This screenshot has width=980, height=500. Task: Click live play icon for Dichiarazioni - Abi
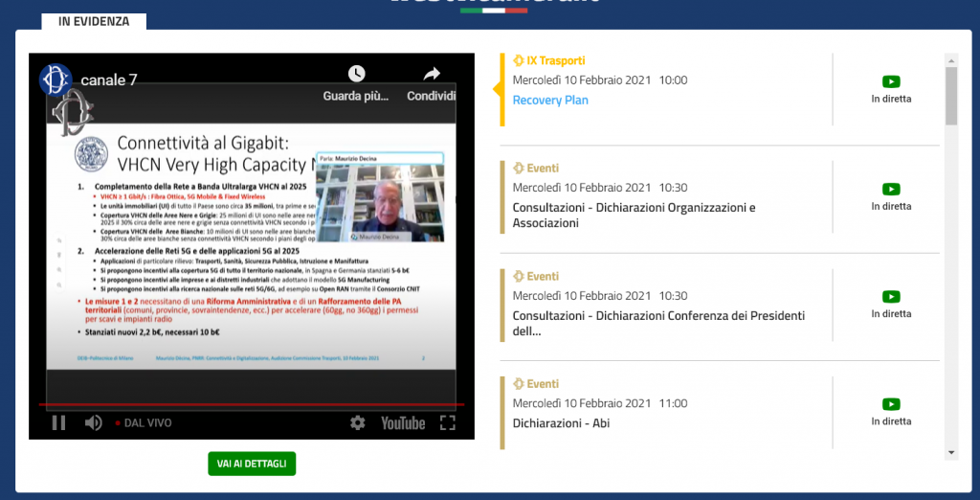click(891, 404)
